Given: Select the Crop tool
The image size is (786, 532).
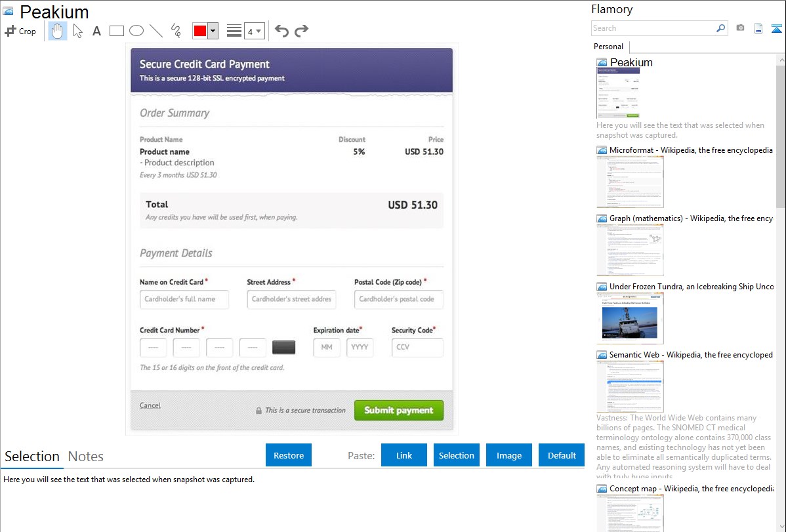Looking at the screenshot, I should (x=20, y=31).
